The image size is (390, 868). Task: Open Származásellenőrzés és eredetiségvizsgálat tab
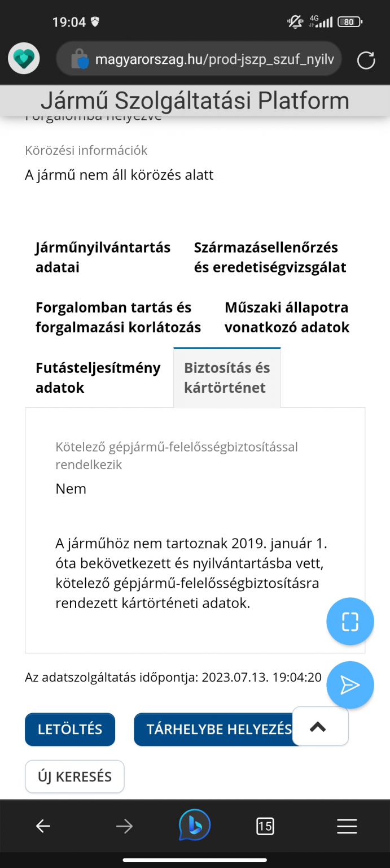pyautogui.click(x=270, y=257)
